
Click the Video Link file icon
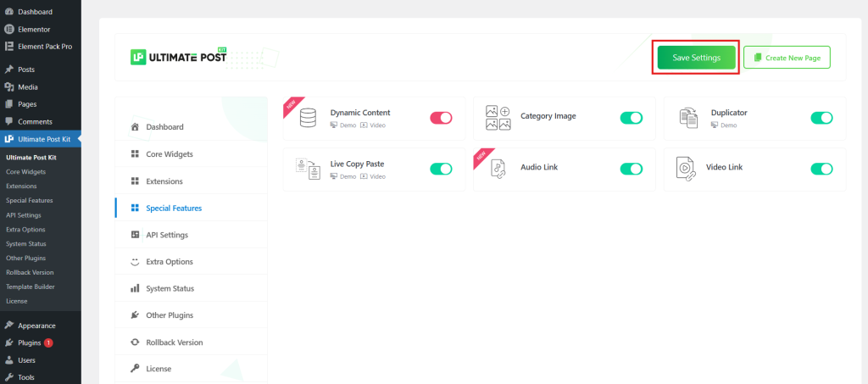click(x=685, y=169)
